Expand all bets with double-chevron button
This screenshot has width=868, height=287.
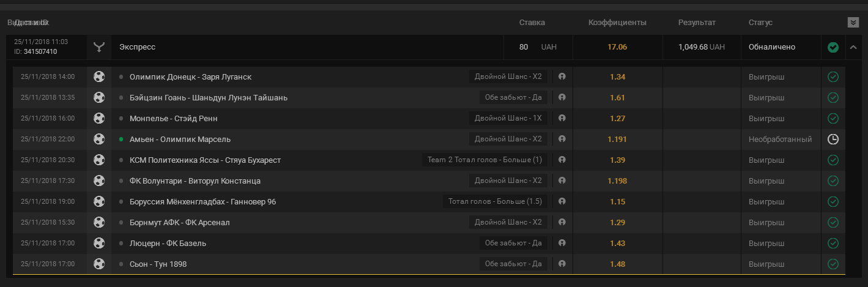pyautogui.click(x=853, y=23)
